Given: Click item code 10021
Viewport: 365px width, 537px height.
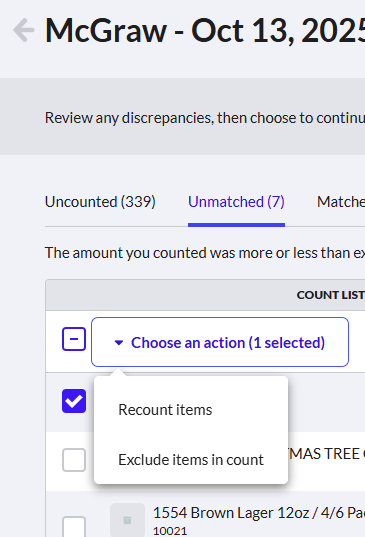Looking at the screenshot, I should 170,531.
